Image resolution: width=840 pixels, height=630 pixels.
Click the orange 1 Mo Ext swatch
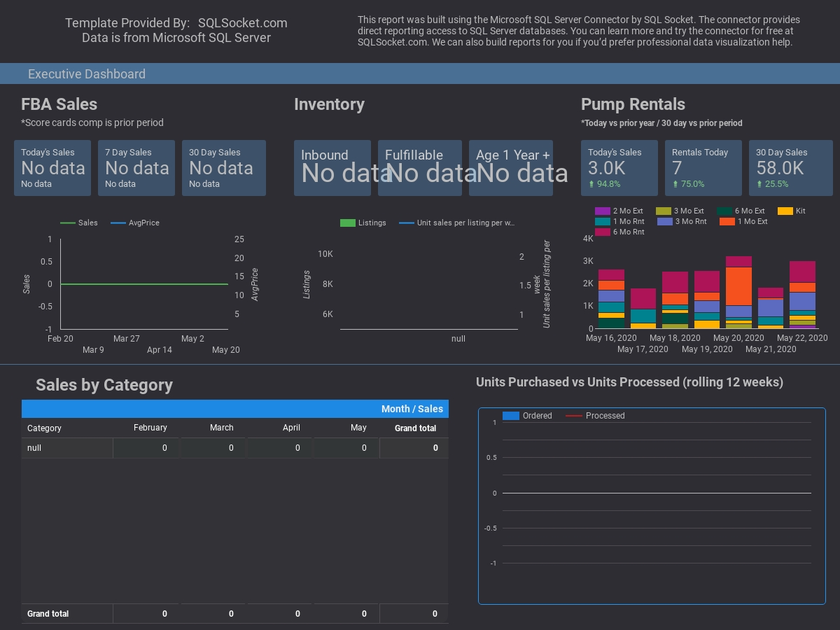point(727,221)
